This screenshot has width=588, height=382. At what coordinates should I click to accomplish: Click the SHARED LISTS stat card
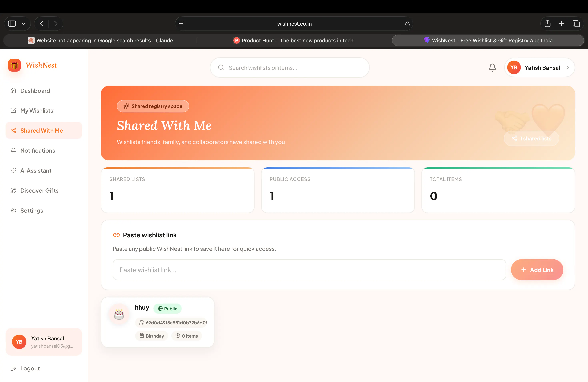[x=178, y=190]
